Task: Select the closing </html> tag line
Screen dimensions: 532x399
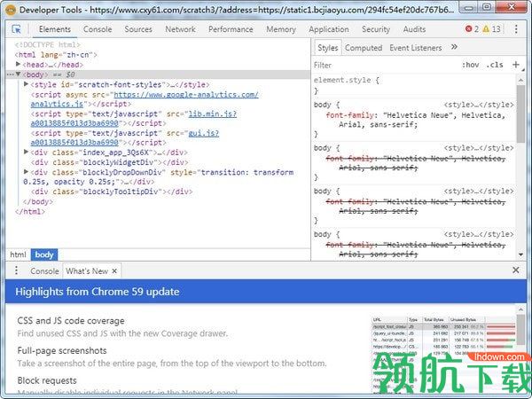Action: click(30, 211)
